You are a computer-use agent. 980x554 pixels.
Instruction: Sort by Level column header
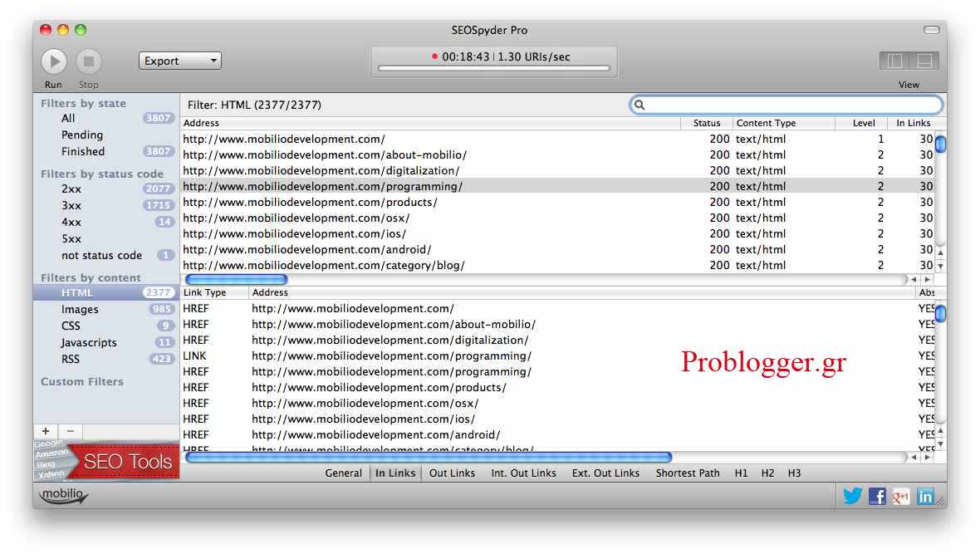pyautogui.click(x=861, y=123)
